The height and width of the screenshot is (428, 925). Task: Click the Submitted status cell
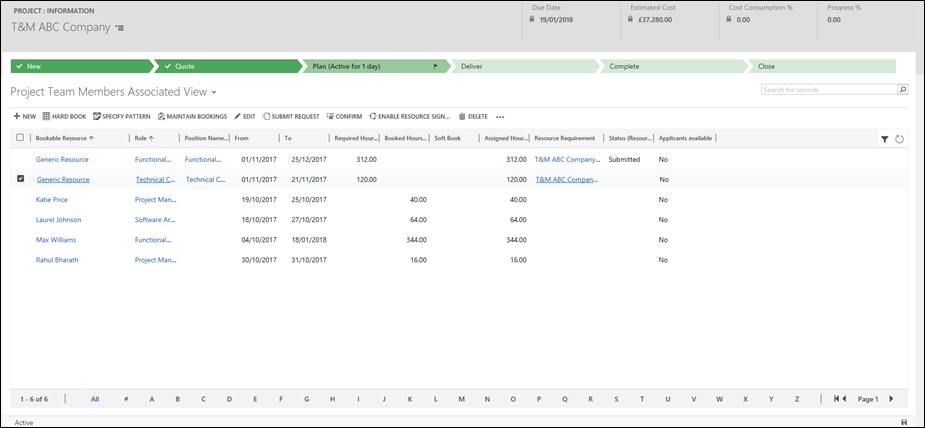[x=624, y=159]
